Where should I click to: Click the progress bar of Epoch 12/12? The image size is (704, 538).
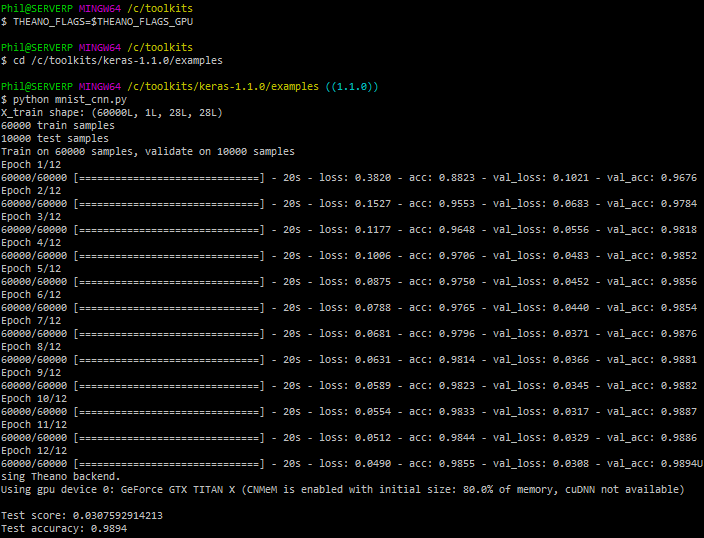tap(169, 464)
